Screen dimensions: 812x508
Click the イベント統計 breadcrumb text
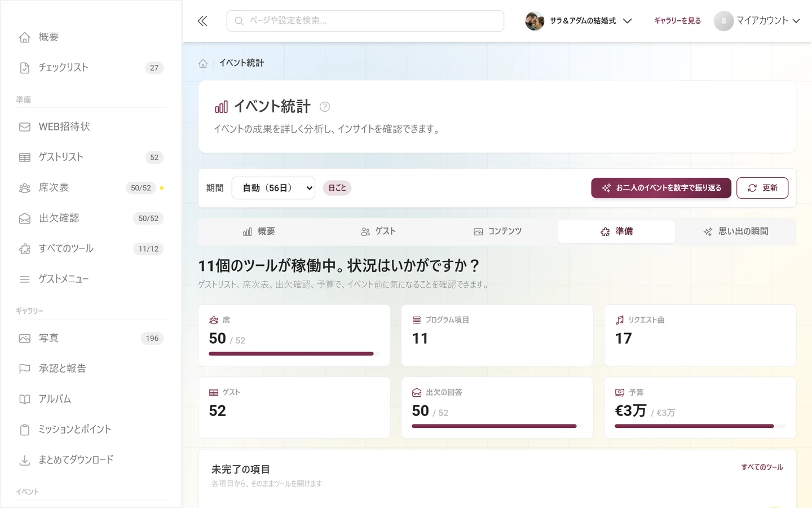[x=241, y=63]
